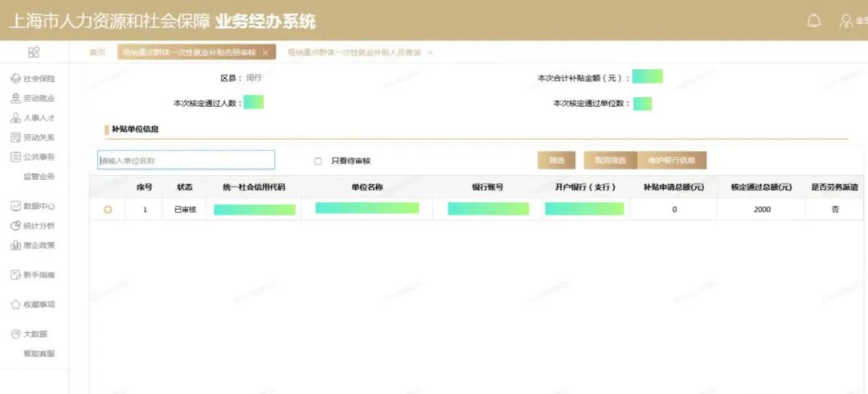The height and width of the screenshot is (394, 868).
Task: Enable the 只看待审核 checkbox
Action: (318, 161)
